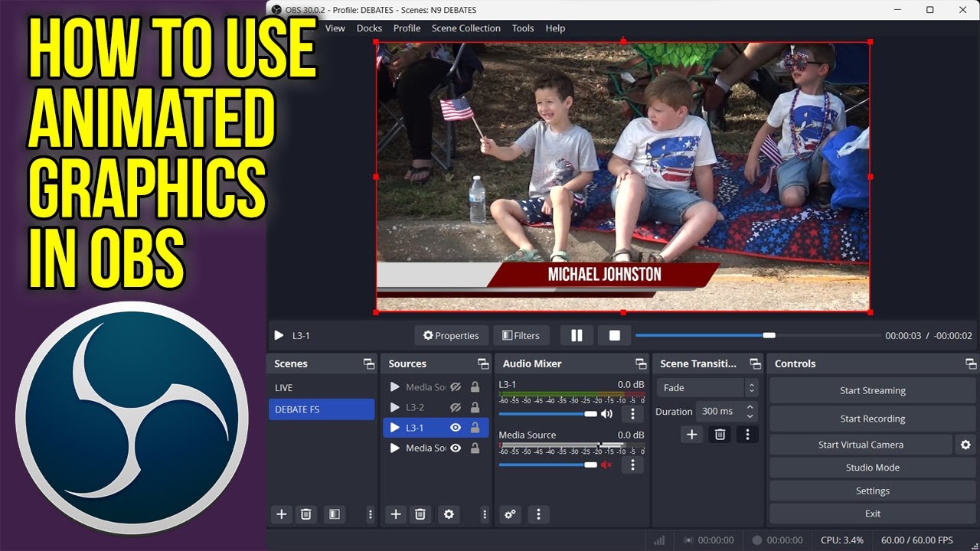The image size is (980, 551).
Task: Open Scene Transitions three-dot properties menu
Action: (x=747, y=435)
